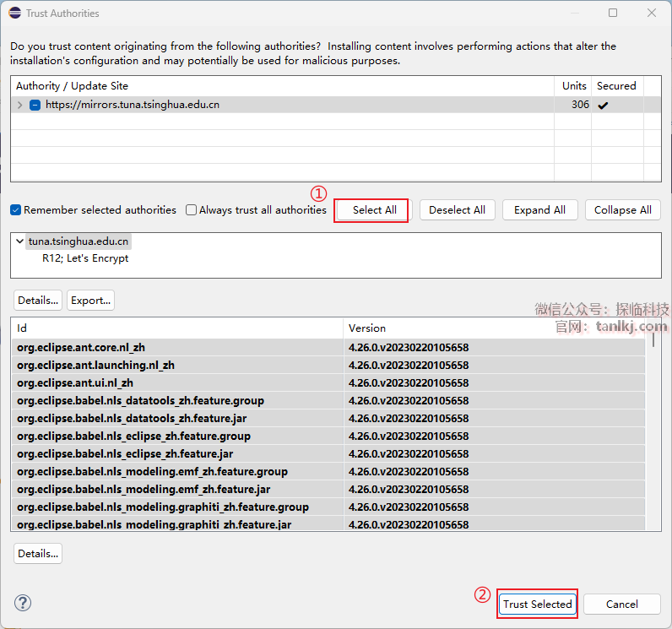The width and height of the screenshot is (672, 629).
Task: Click Collapse All button
Action: [622, 210]
